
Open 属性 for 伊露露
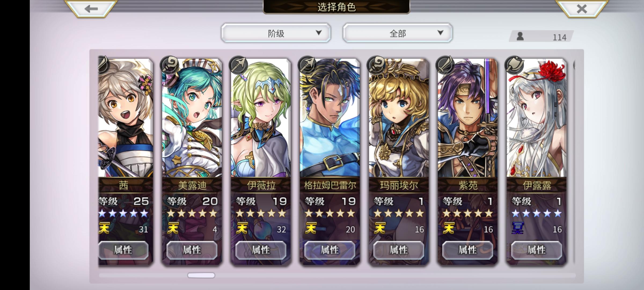(x=536, y=250)
